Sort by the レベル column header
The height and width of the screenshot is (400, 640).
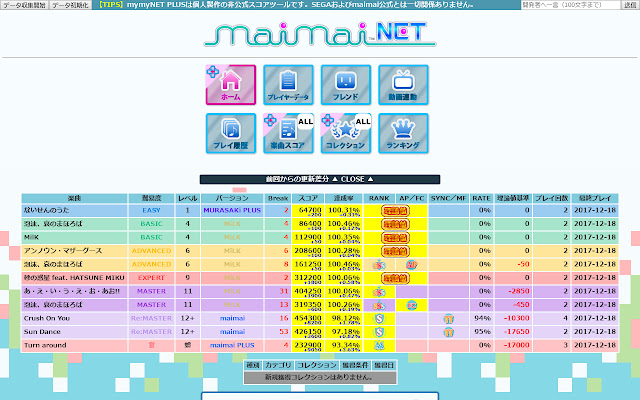point(187,198)
